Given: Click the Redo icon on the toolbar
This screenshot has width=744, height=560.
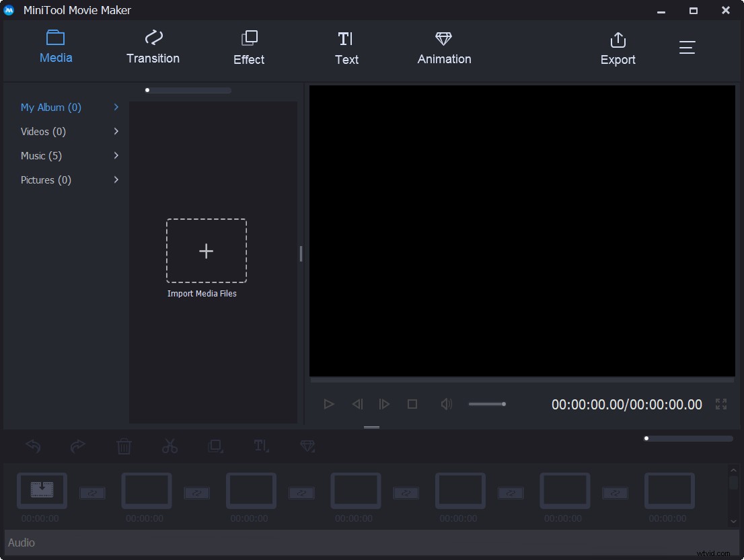Looking at the screenshot, I should coord(78,446).
